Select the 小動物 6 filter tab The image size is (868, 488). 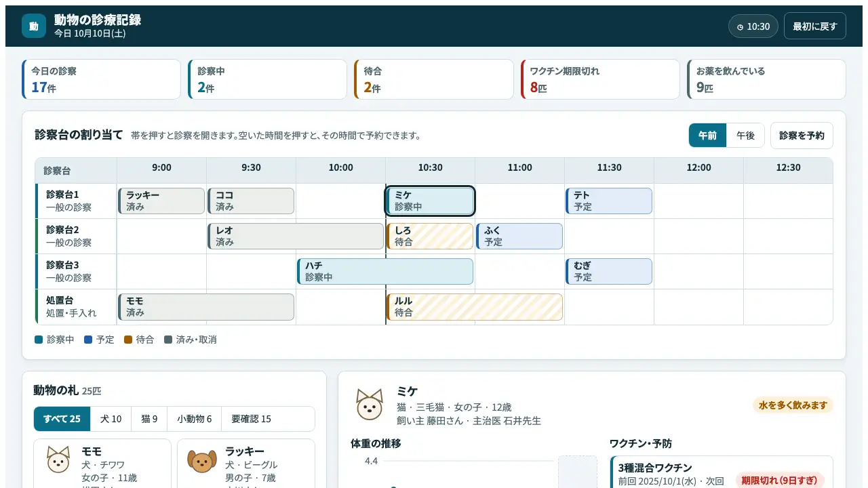click(x=194, y=419)
